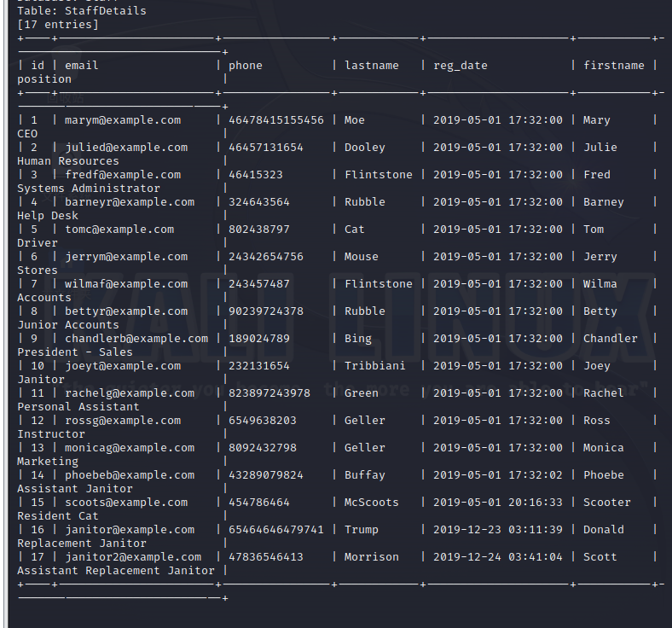
Task: Click phone number 90239724378
Action: pos(266,311)
